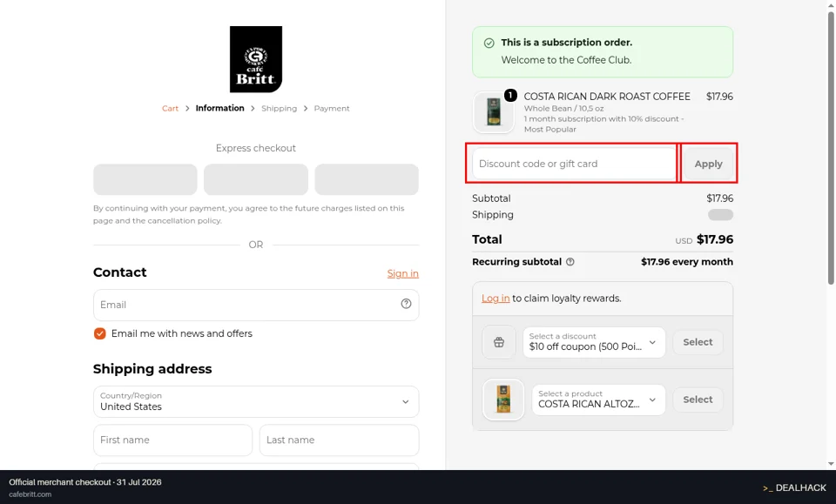Image resolution: width=836 pixels, height=504 pixels.
Task: Click the page vertical scrollbar
Action: click(831, 149)
